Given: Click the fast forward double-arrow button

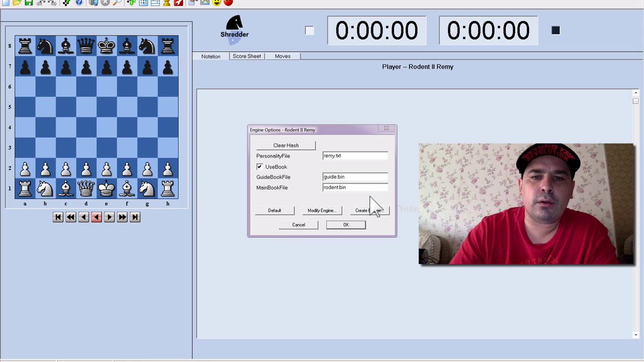Looking at the screenshot, I should click(x=122, y=217).
